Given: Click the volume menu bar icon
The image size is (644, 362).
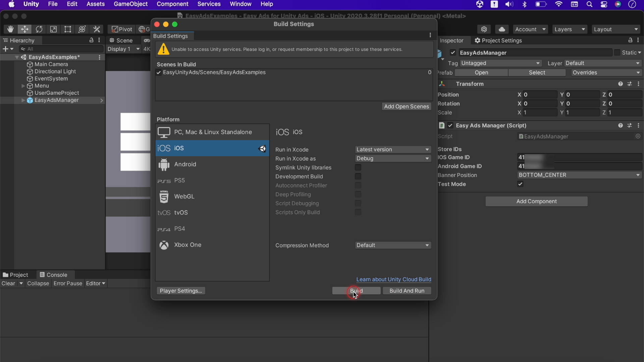Looking at the screenshot, I should 509,4.
